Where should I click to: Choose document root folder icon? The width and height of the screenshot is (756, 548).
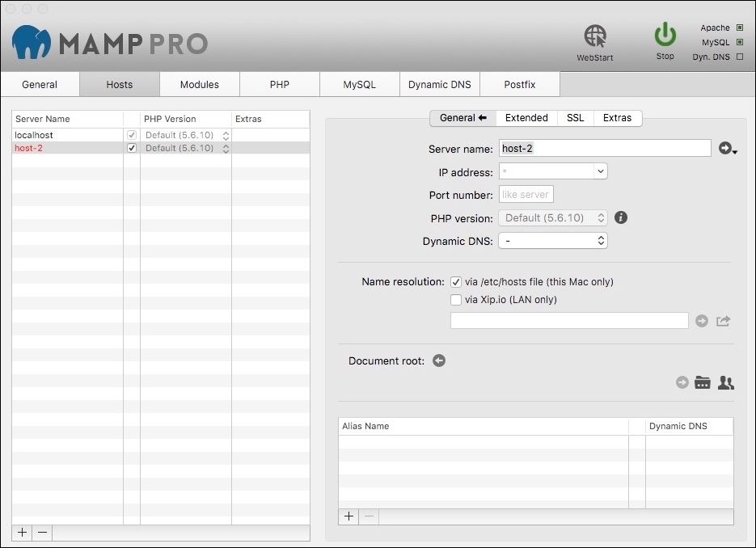point(703,382)
